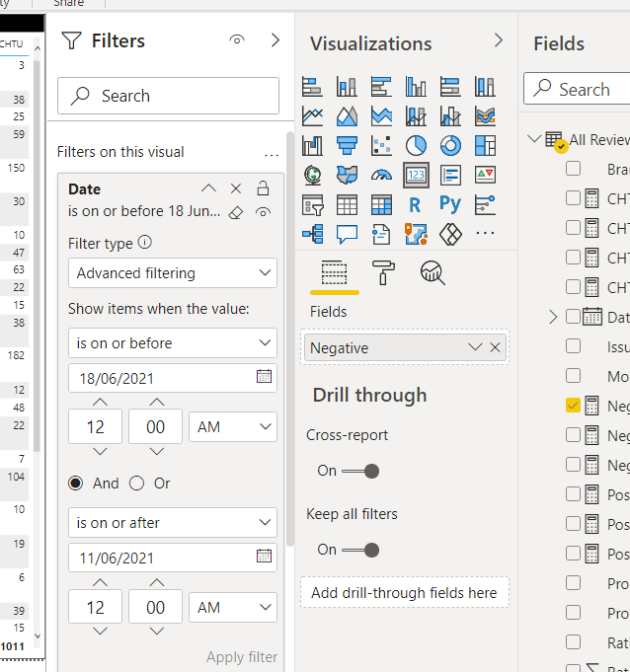Open Negative field options chevron
Viewport: 630px width, 672px height.
coord(475,347)
